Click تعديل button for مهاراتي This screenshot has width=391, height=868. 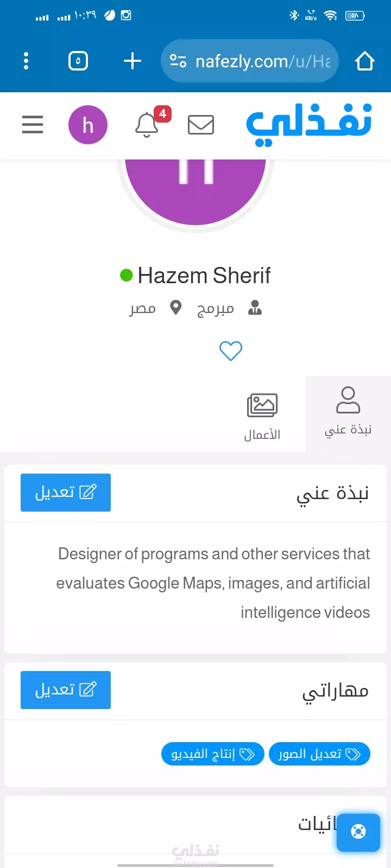(66, 690)
